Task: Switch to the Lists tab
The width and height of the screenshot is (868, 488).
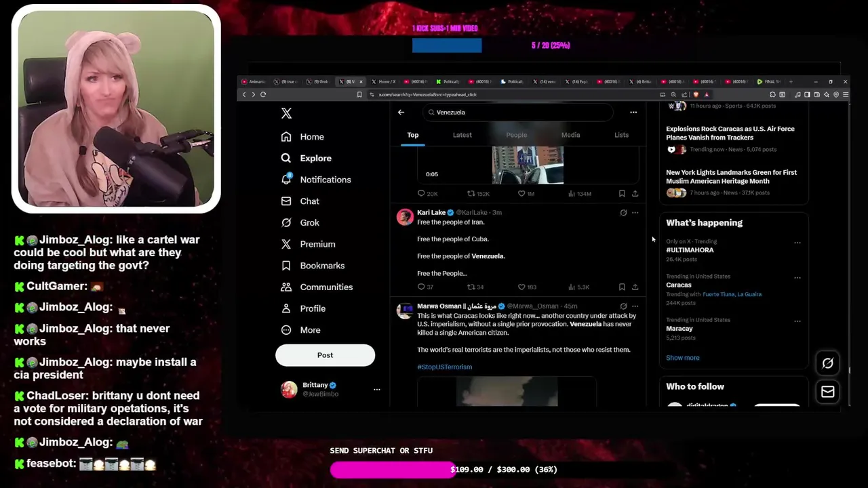Action: coord(621,135)
